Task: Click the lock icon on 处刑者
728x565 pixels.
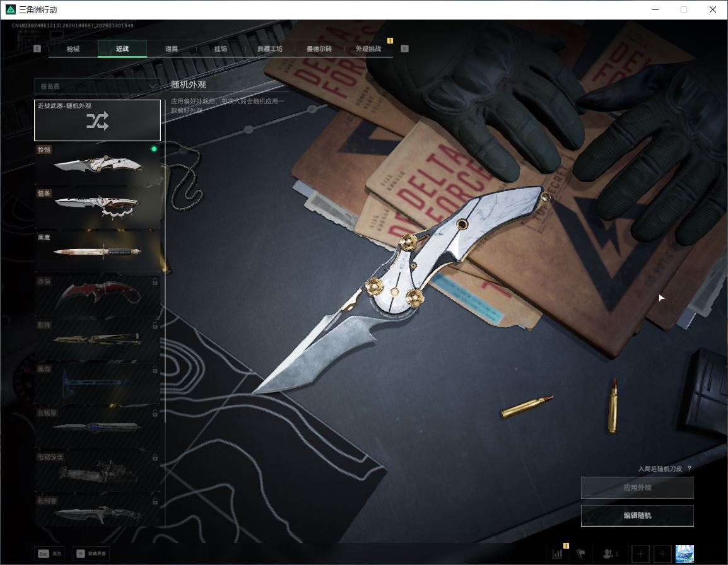Action: 155,501
